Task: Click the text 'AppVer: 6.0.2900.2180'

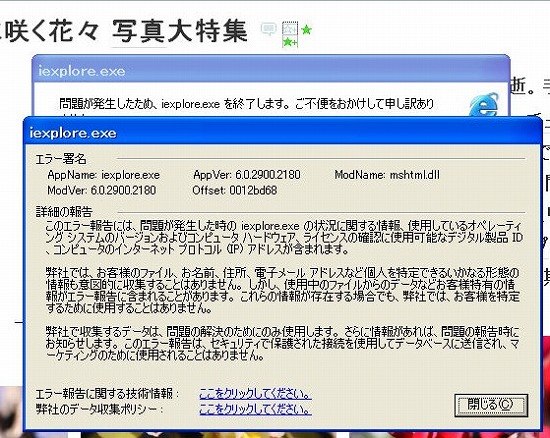Action: pos(247,175)
